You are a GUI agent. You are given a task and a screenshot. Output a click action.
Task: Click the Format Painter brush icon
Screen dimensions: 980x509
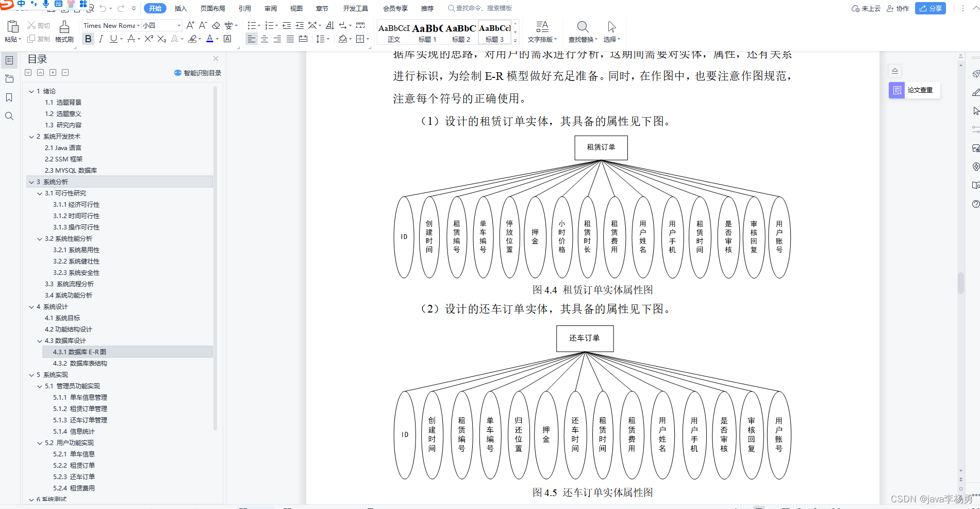click(64, 27)
